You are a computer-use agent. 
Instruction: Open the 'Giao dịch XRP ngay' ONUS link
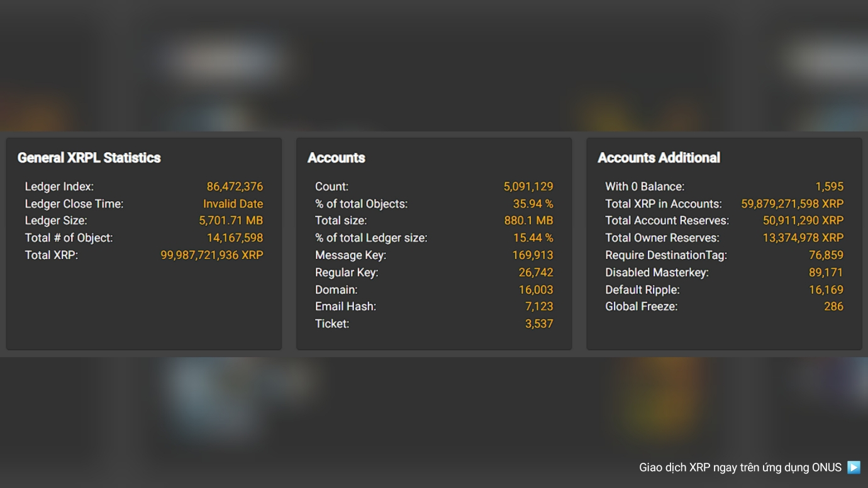[x=740, y=467]
